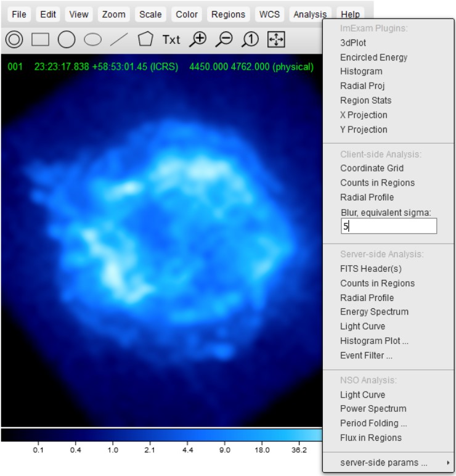Choose Encircled Energy from the Analysis menu
Image resolution: width=456 pixels, height=476 pixels.
point(373,57)
